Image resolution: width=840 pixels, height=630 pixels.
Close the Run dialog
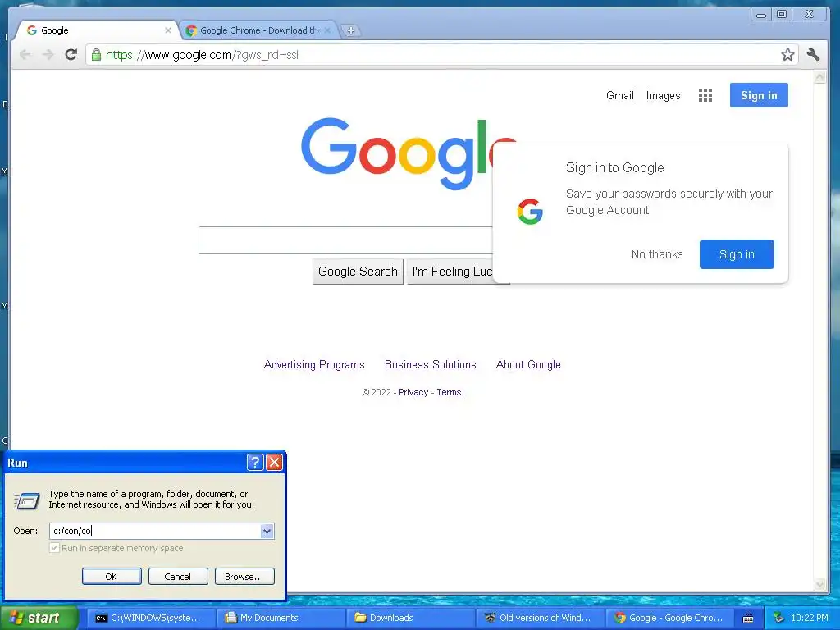(274, 462)
